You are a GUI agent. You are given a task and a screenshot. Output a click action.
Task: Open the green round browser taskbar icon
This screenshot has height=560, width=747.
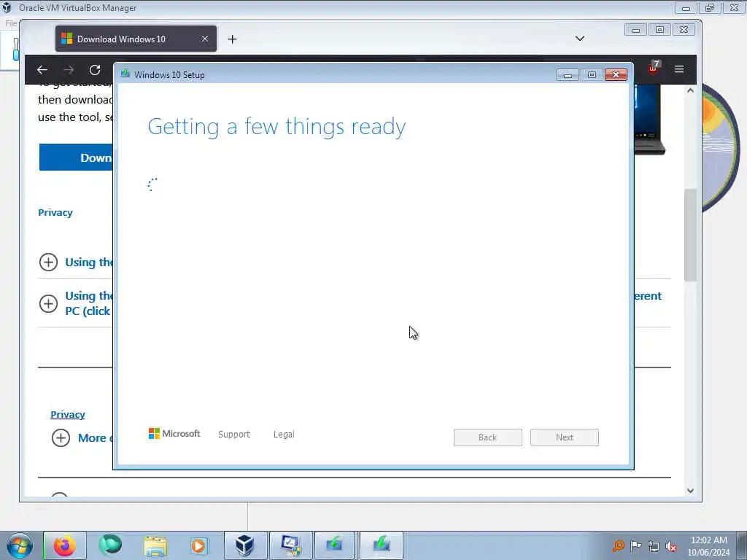coord(110,545)
